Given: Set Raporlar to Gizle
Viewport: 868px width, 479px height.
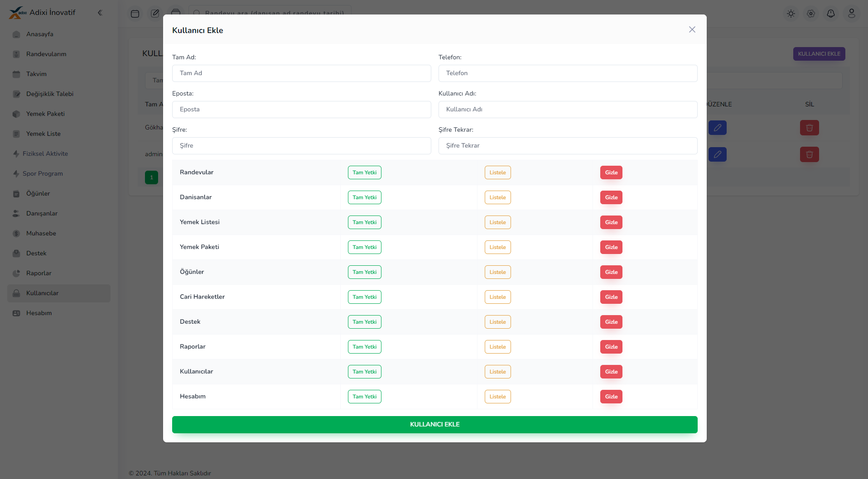Looking at the screenshot, I should pyautogui.click(x=611, y=347).
